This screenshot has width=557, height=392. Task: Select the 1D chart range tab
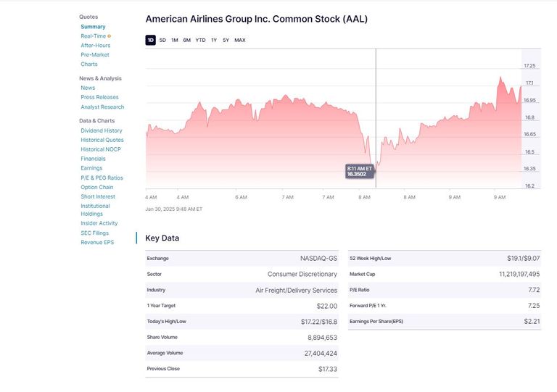click(x=150, y=41)
